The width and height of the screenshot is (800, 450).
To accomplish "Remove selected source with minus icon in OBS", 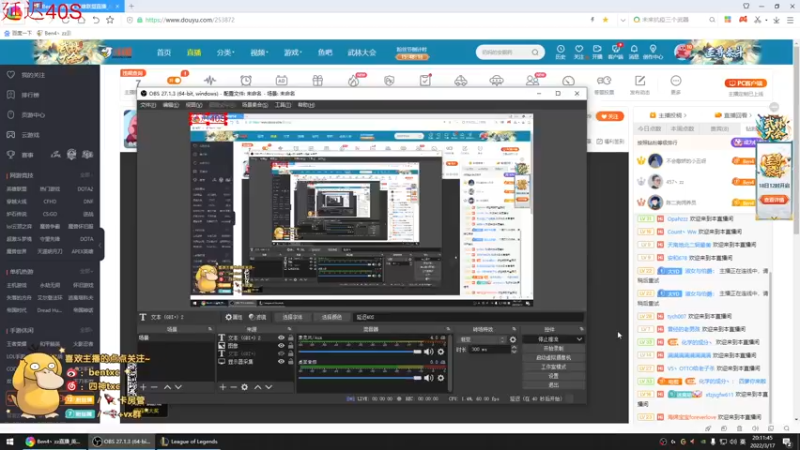I will point(233,387).
